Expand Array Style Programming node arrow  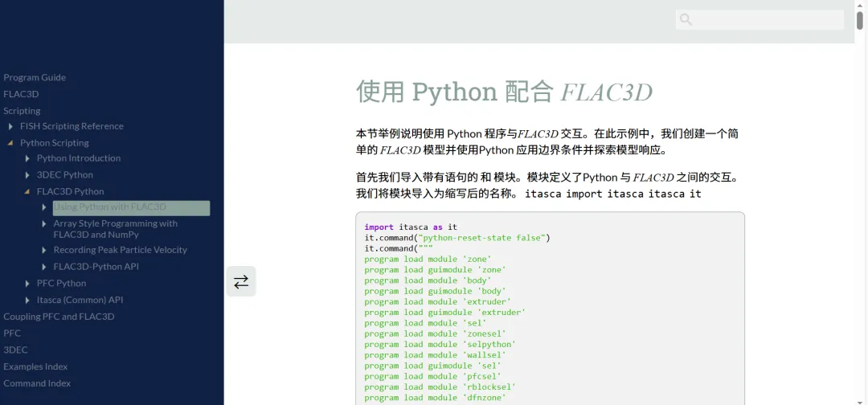[44, 223]
